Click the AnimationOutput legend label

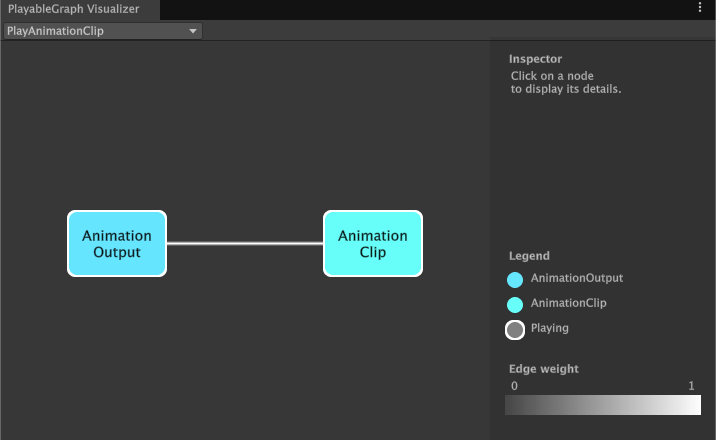(577, 278)
